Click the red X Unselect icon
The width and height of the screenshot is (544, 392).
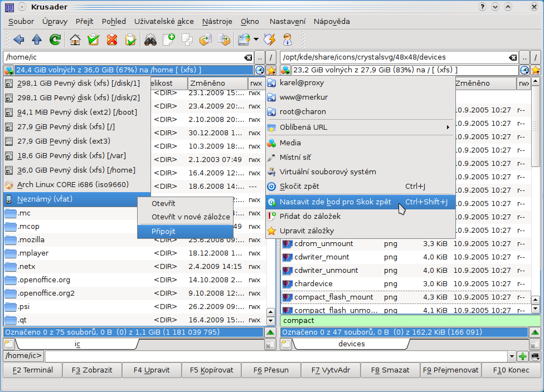pos(111,40)
